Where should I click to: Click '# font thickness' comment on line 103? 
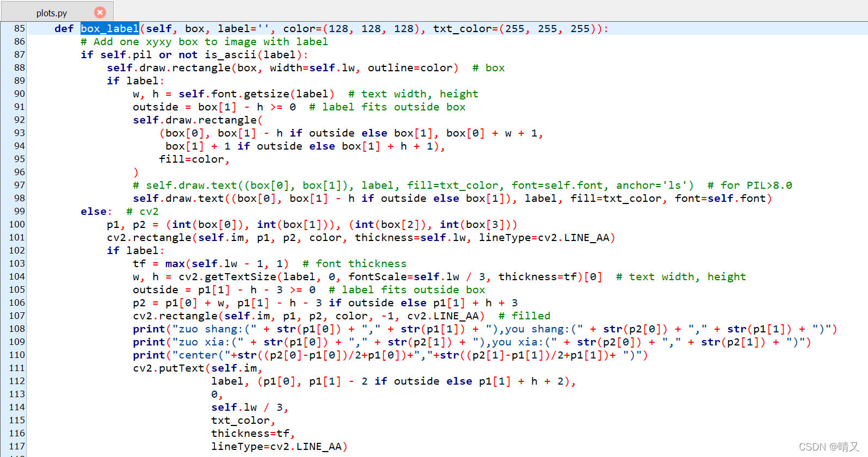click(355, 264)
